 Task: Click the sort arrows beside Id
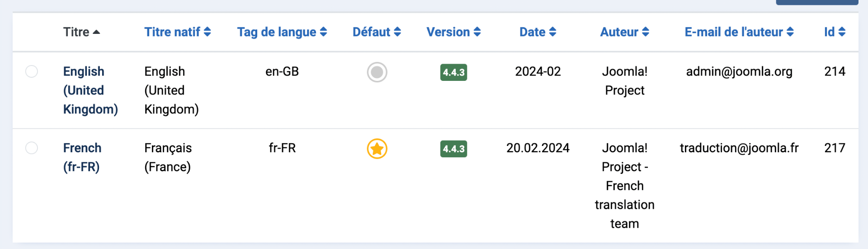[842, 32]
